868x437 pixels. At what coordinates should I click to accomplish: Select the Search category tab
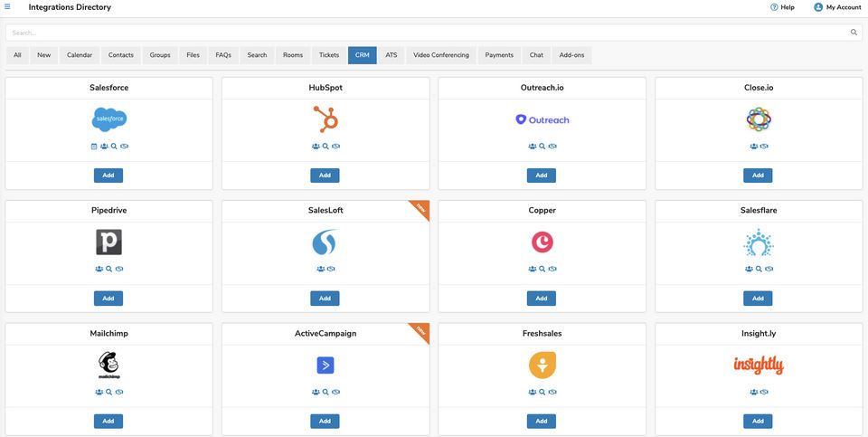pyautogui.click(x=257, y=55)
